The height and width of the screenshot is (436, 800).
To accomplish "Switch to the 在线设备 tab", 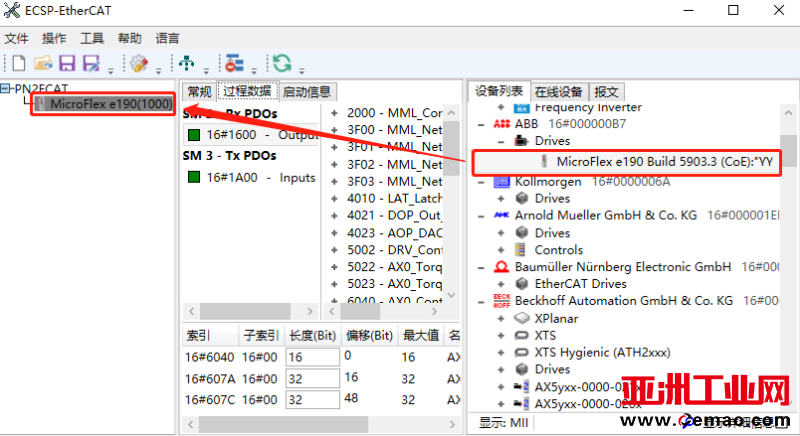I will pos(559,92).
